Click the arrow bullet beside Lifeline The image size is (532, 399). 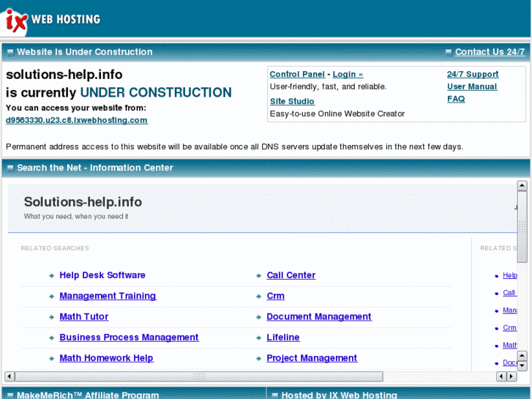point(259,338)
